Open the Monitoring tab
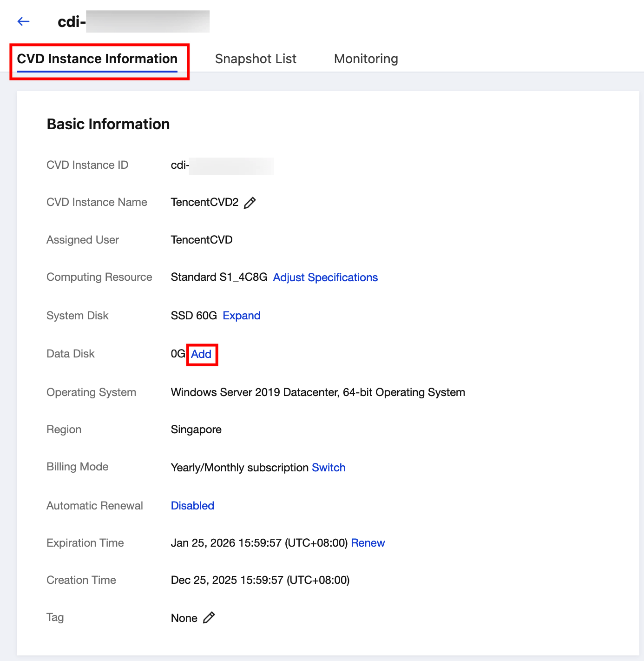644x661 pixels. click(366, 59)
